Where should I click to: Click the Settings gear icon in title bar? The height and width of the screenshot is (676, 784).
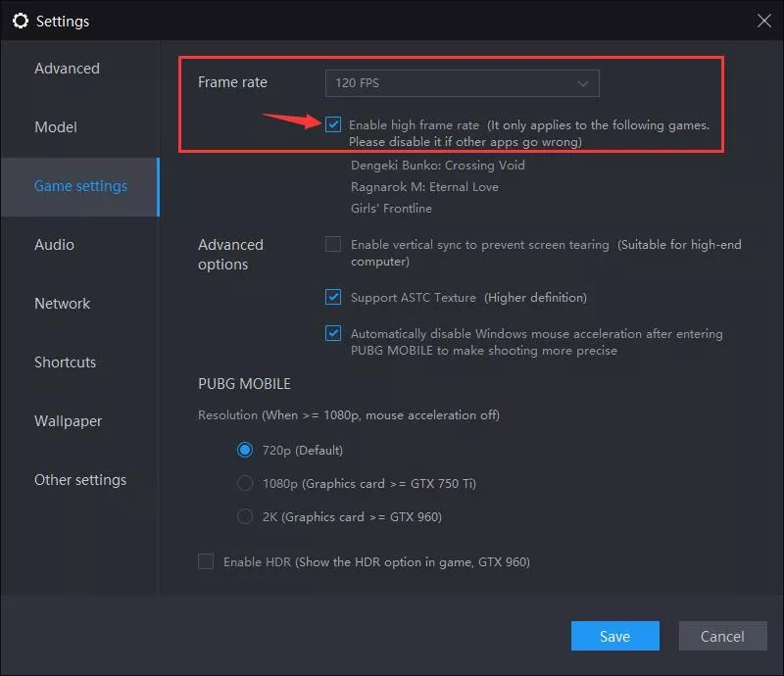coord(20,21)
